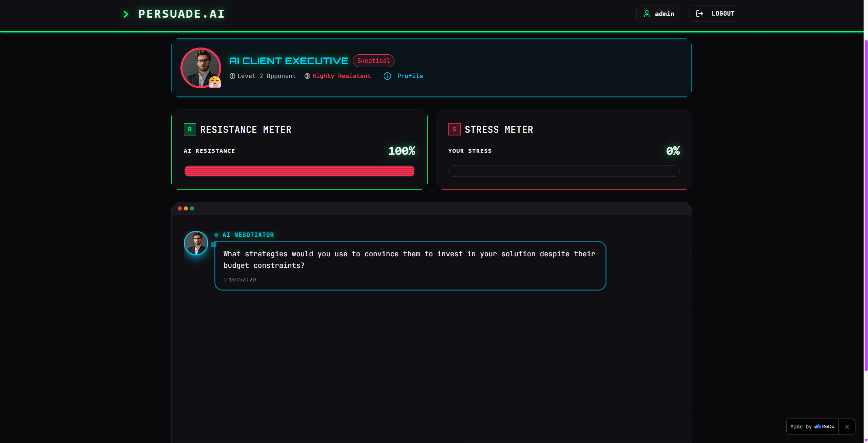Screen dimensions: 868x443
Task: Click the admin user icon
Action: click(x=647, y=14)
